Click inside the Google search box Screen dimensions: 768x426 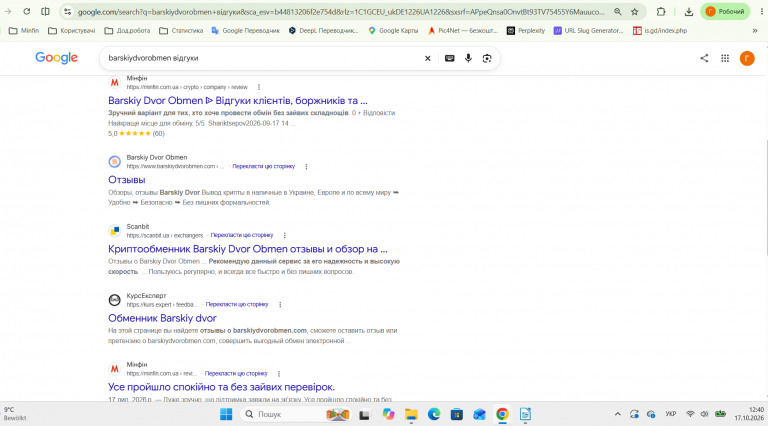[262, 58]
